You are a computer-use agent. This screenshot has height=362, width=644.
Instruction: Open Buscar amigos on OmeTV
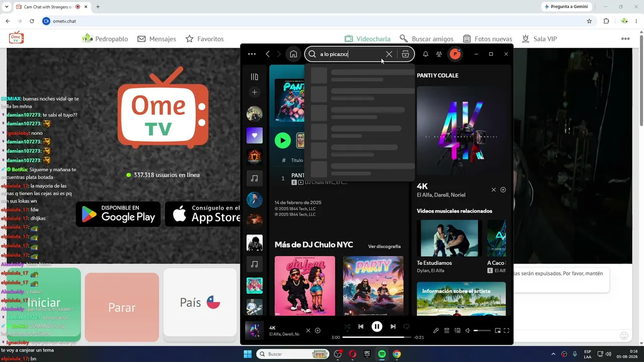(x=427, y=39)
